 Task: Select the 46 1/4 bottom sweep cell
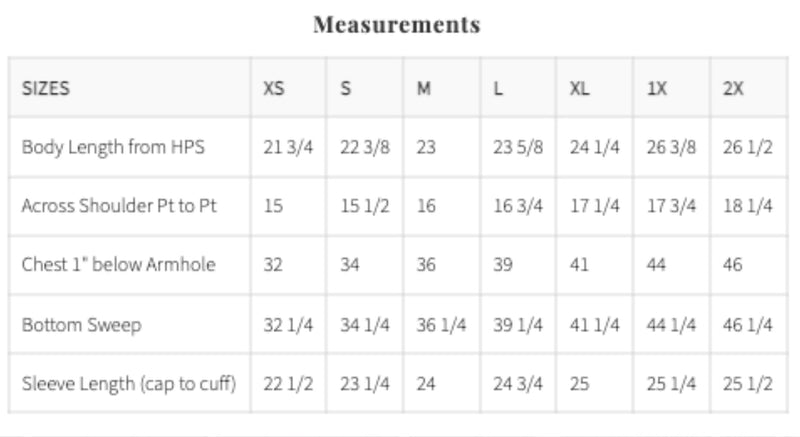[747, 324]
